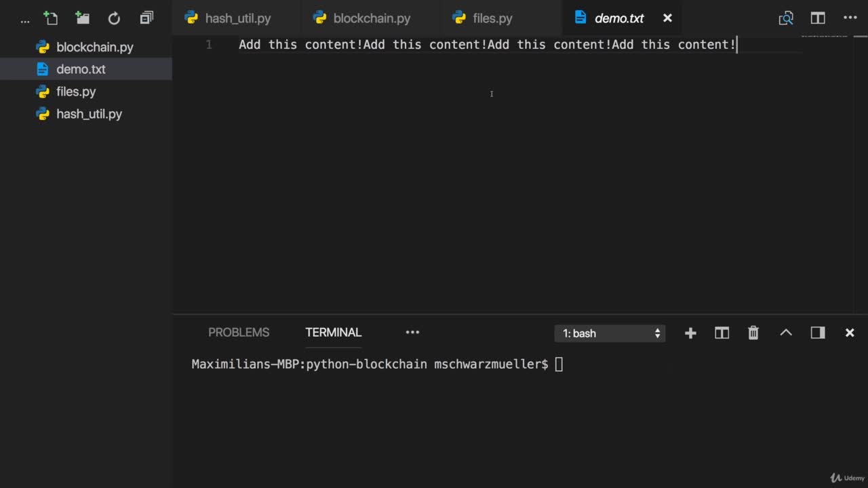Open hash_util.py from the explorer

86,114
